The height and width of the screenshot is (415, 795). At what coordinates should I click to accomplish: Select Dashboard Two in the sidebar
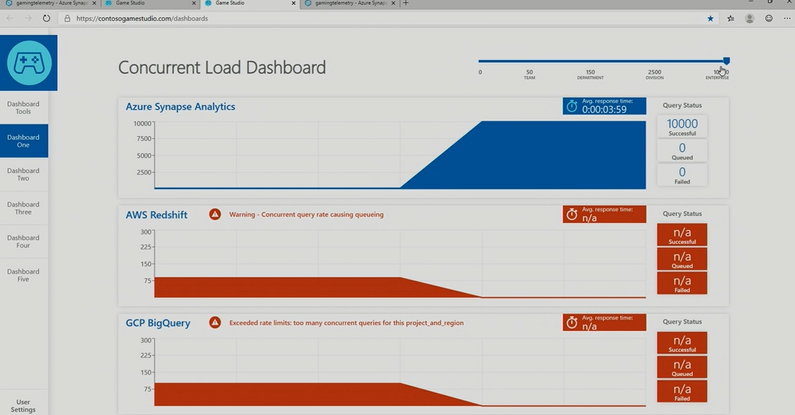point(23,174)
